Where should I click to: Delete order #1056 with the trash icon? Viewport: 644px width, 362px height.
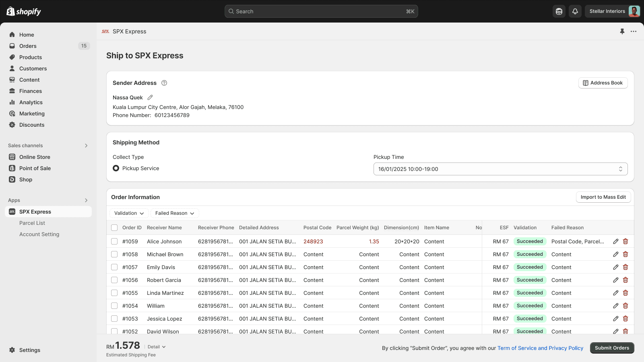pyautogui.click(x=625, y=280)
